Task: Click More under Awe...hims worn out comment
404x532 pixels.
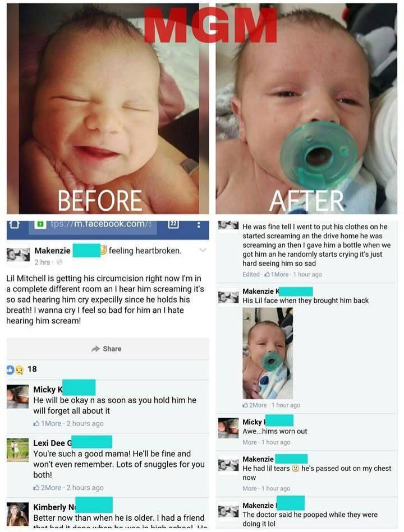Action: [x=250, y=442]
